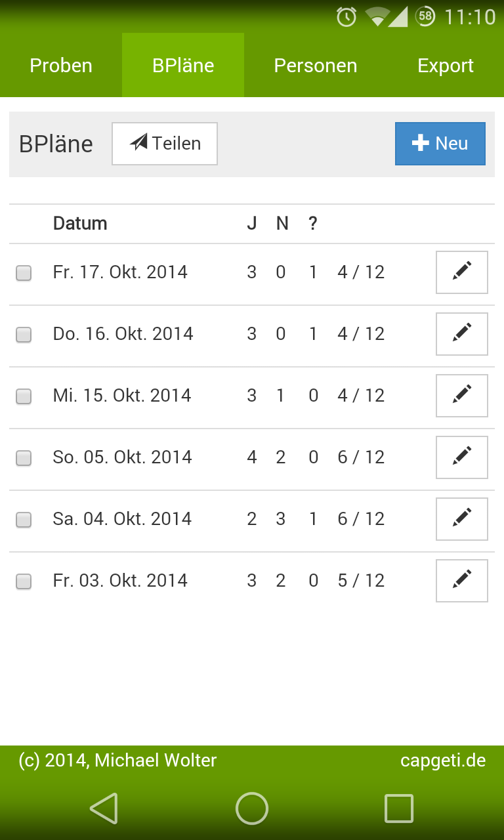Screen dimensions: 504x840
Task: Toggle checkbox for Fr. 03. Okt. 2014
Action: [24, 581]
